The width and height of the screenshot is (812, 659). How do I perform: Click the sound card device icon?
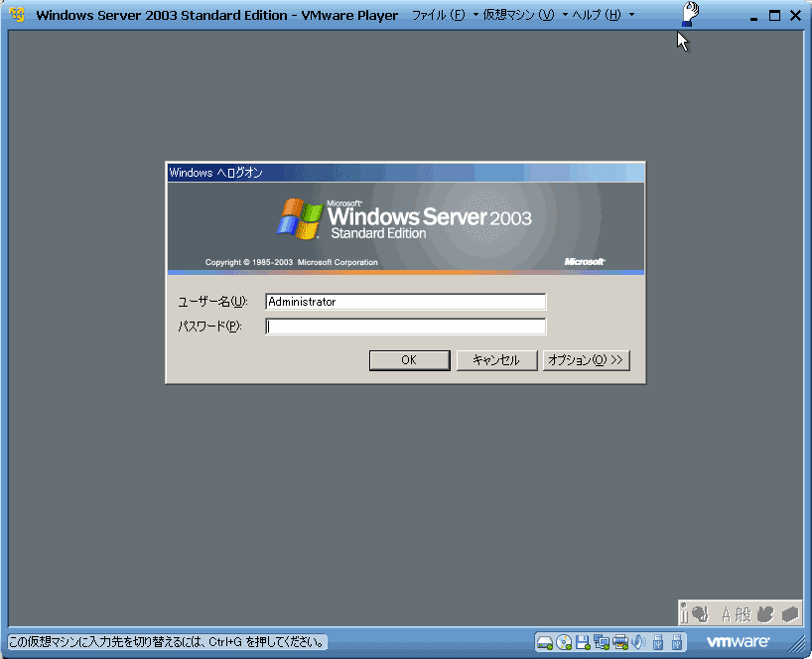pyautogui.click(x=639, y=642)
